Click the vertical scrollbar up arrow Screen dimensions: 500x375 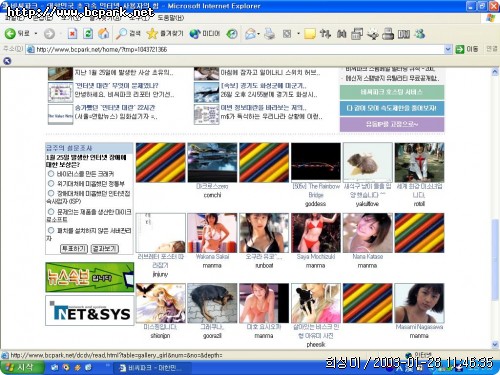[x=495, y=72]
